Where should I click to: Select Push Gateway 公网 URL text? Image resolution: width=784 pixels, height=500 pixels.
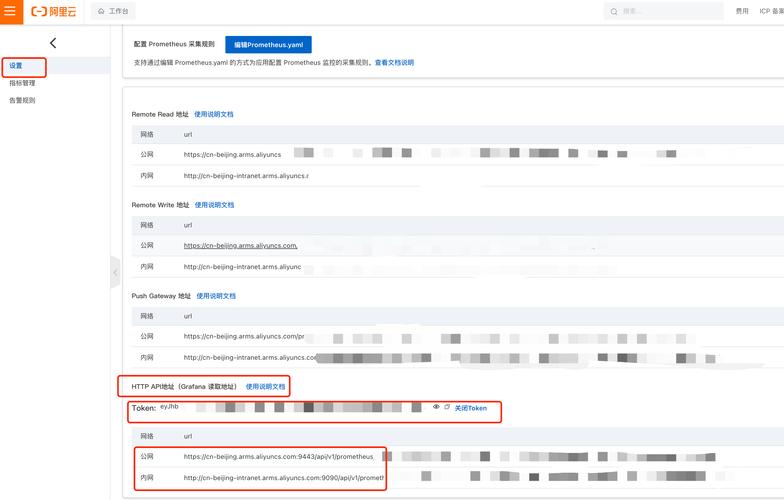pyautogui.click(x=244, y=336)
